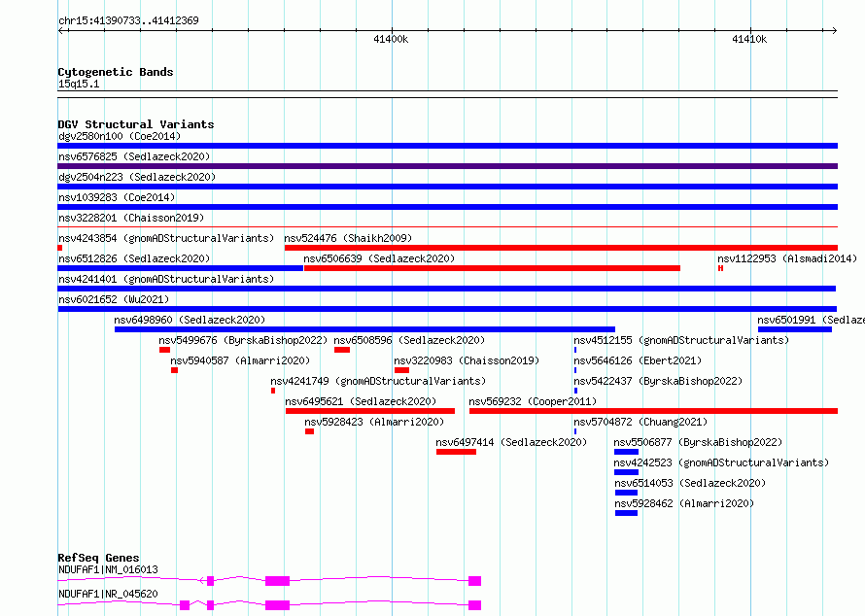The height and width of the screenshot is (616, 865).
Task: Click the blue nsv6501991 variant bar
Action: [795, 329]
